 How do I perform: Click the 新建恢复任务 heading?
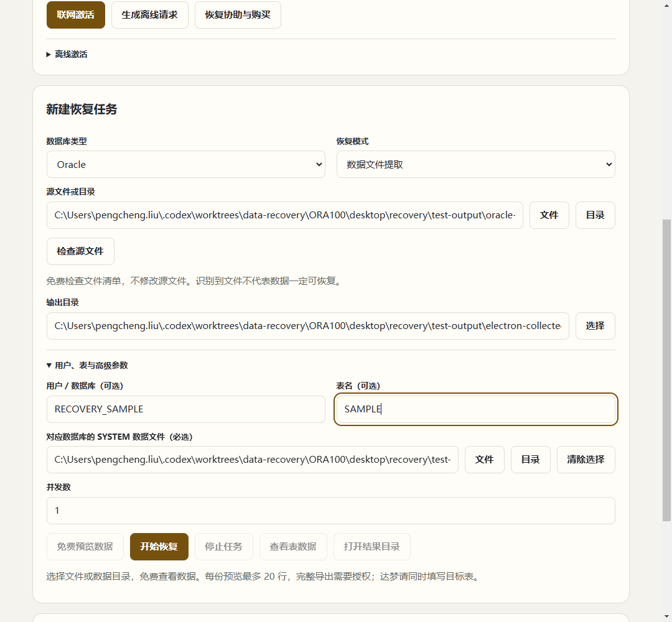[x=82, y=109]
